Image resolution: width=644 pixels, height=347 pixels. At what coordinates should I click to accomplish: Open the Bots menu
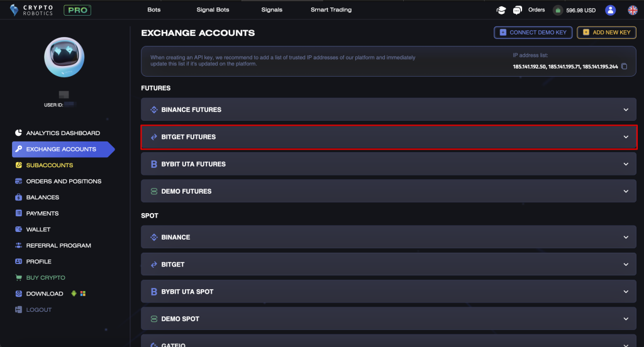click(154, 9)
